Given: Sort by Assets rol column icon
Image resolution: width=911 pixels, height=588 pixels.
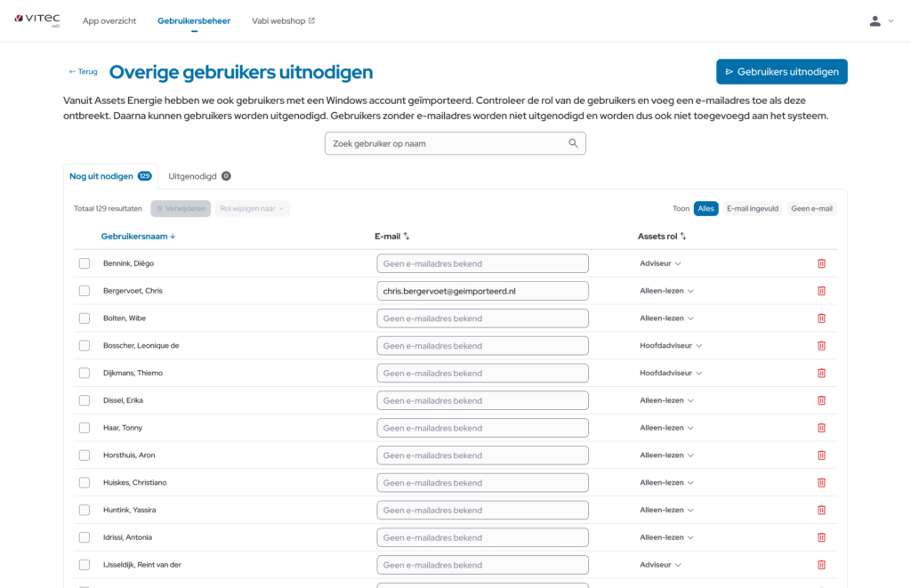Looking at the screenshot, I should [683, 237].
